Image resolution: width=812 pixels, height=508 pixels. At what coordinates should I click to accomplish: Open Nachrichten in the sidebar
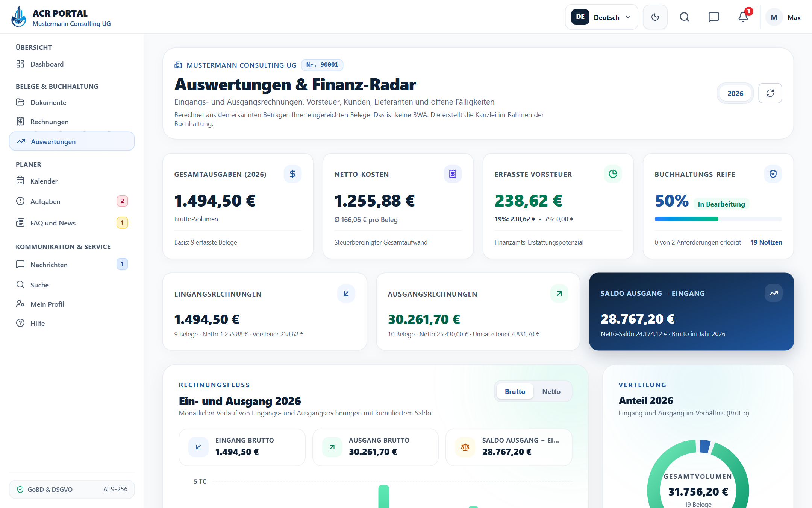pyautogui.click(x=72, y=265)
